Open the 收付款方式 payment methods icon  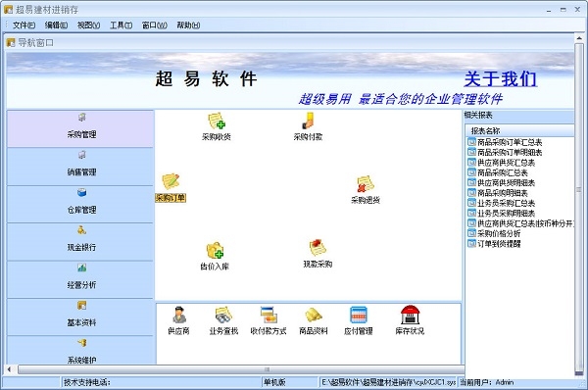[269, 315]
